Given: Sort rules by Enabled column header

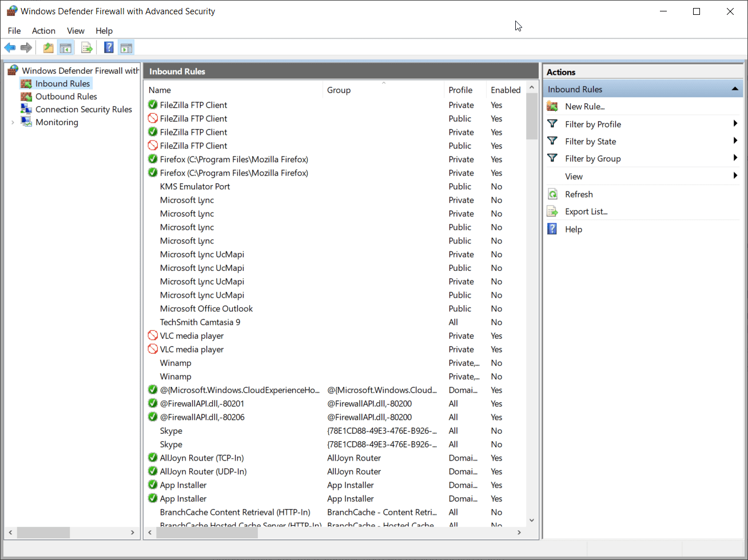Looking at the screenshot, I should click(x=506, y=90).
